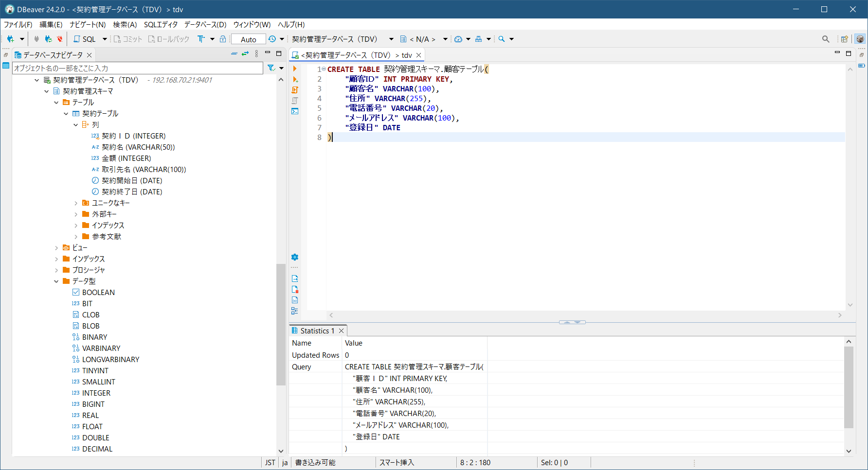Click the open SQL console terminal icon
Viewport: 868px width, 470px height.
(x=295, y=111)
